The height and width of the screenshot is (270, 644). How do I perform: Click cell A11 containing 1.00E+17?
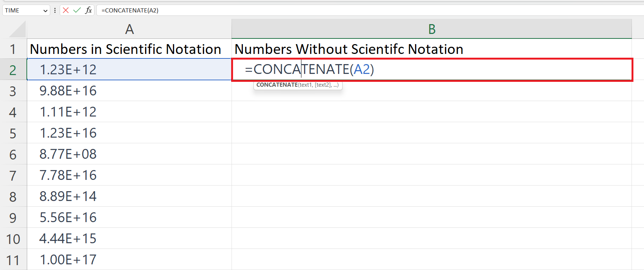coord(129,260)
